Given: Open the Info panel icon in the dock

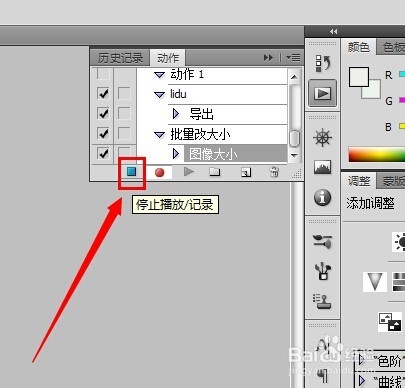Looking at the screenshot, I should click(322, 198).
